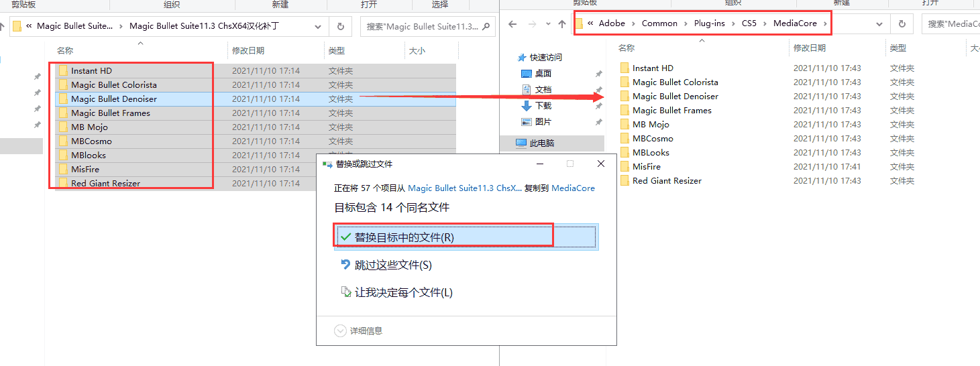
Task: Select MisFire folder in right window
Action: point(646,166)
